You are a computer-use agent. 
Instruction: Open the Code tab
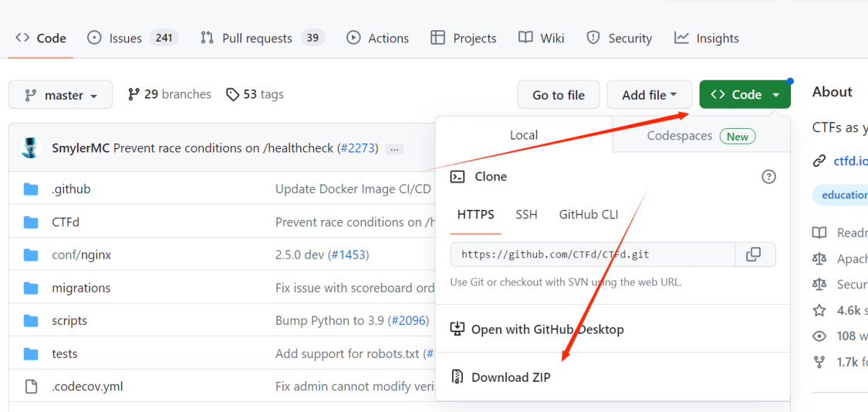(41, 39)
